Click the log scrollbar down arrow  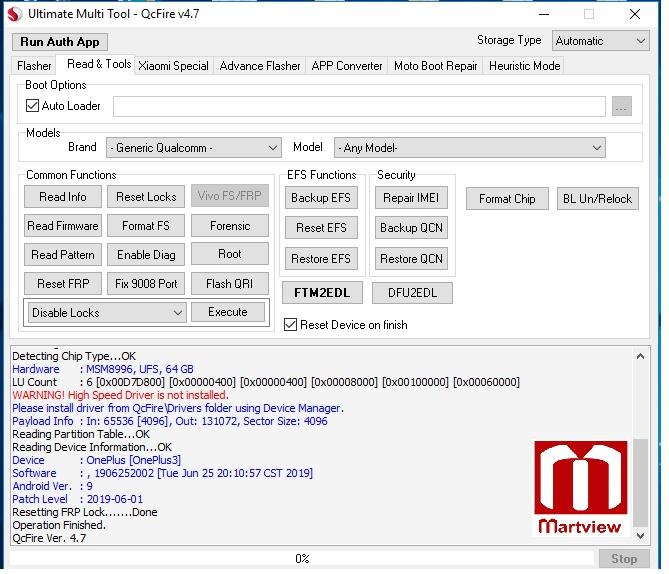click(x=640, y=535)
